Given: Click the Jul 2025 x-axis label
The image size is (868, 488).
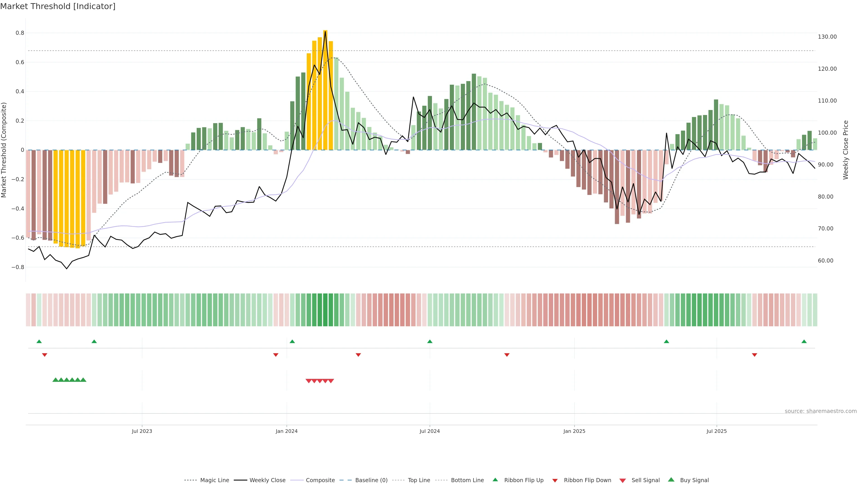Looking at the screenshot, I should (716, 431).
